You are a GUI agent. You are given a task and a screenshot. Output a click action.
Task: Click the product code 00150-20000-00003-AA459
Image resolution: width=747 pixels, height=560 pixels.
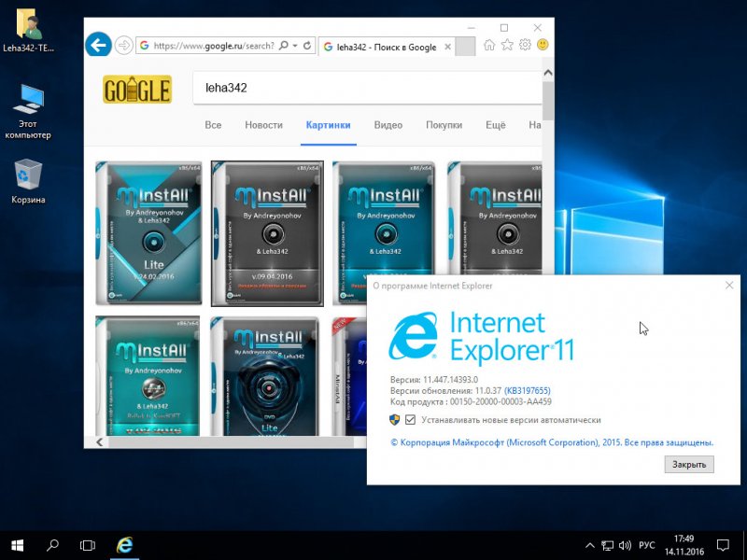(x=500, y=401)
